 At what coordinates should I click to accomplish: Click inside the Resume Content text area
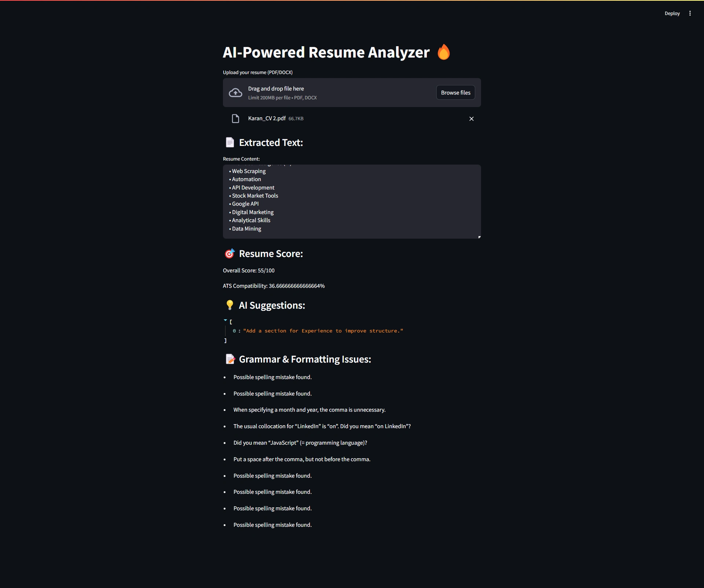(351, 201)
